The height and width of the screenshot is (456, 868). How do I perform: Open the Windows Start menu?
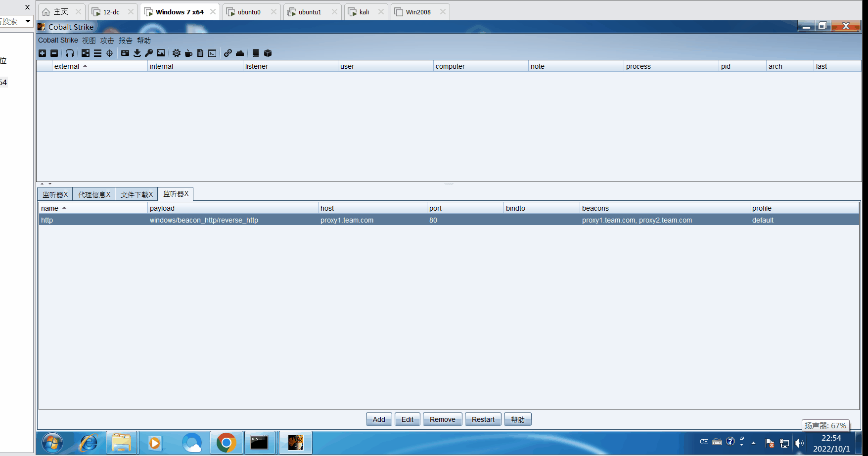point(52,443)
